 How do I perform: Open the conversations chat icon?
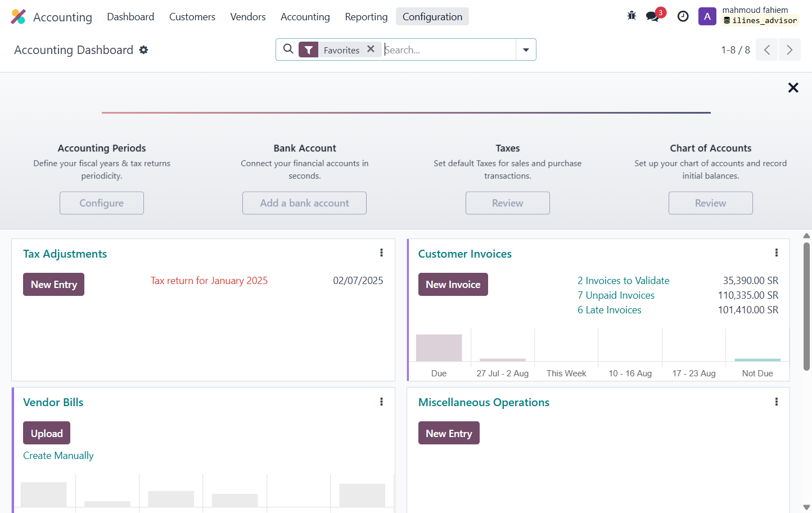click(x=653, y=16)
